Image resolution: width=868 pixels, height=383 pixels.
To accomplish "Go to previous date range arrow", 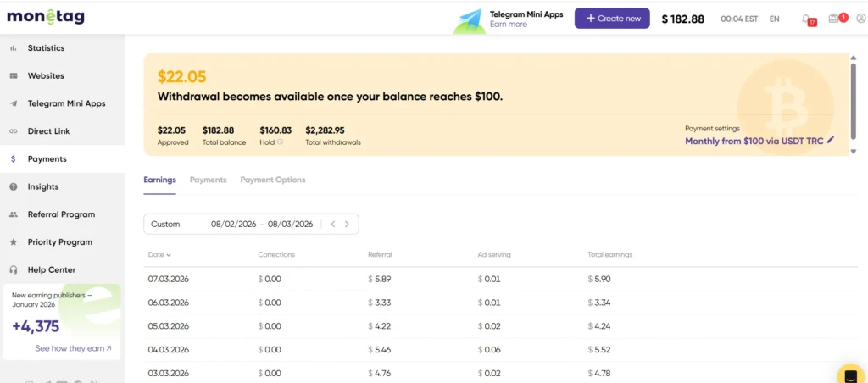I will [333, 225].
